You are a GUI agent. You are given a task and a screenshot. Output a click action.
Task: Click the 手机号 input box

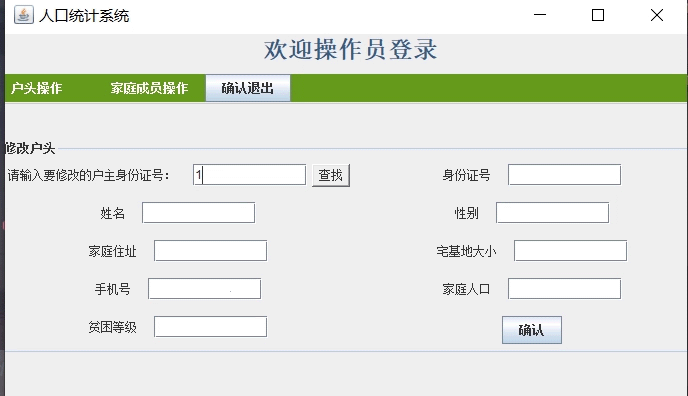click(x=204, y=289)
